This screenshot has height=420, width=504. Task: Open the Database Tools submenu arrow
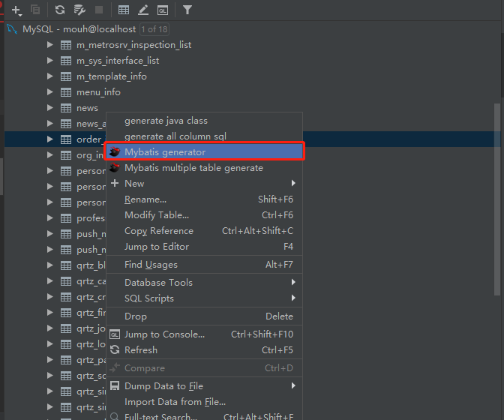[293, 282]
